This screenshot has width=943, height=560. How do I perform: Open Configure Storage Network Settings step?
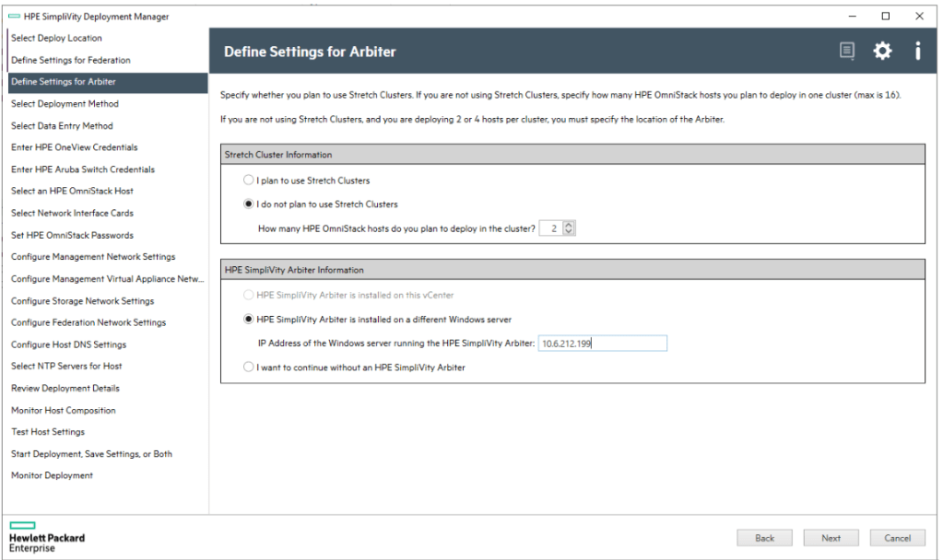pos(82,301)
